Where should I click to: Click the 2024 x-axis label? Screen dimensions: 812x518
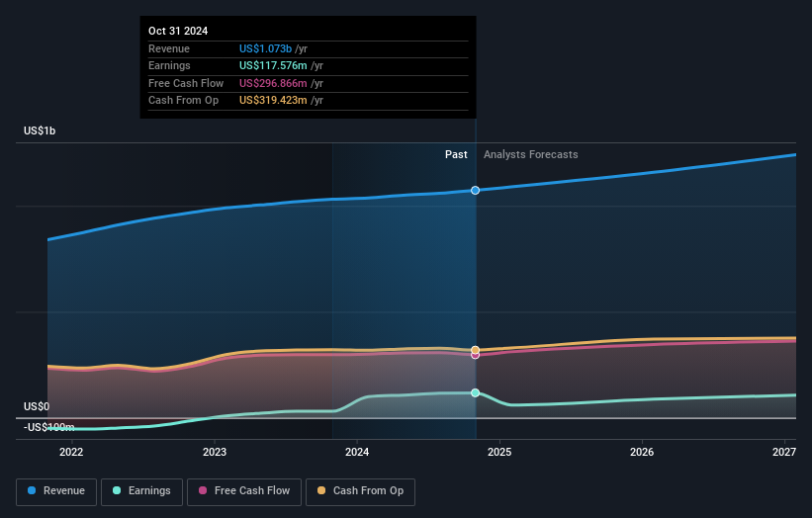click(x=357, y=452)
